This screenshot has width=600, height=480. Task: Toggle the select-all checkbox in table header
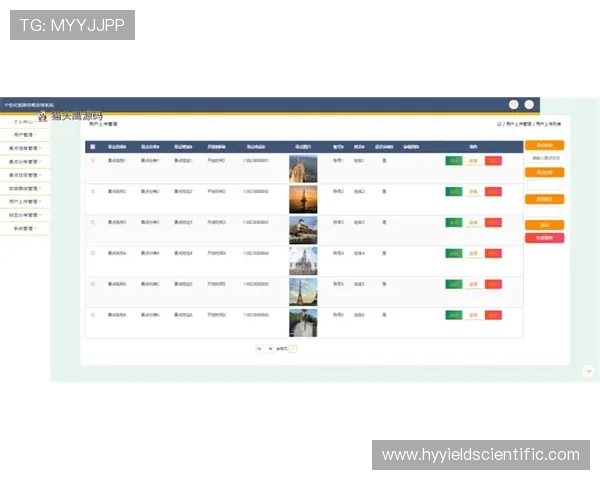coord(93,147)
